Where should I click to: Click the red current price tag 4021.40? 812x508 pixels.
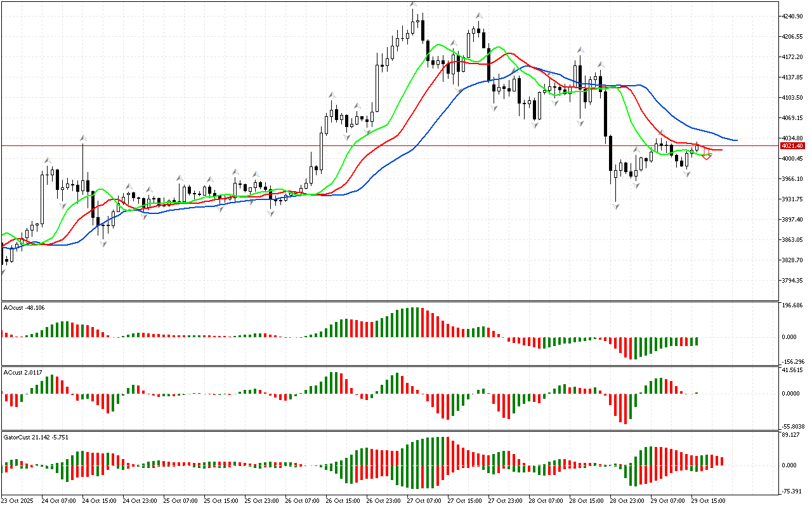click(x=790, y=146)
